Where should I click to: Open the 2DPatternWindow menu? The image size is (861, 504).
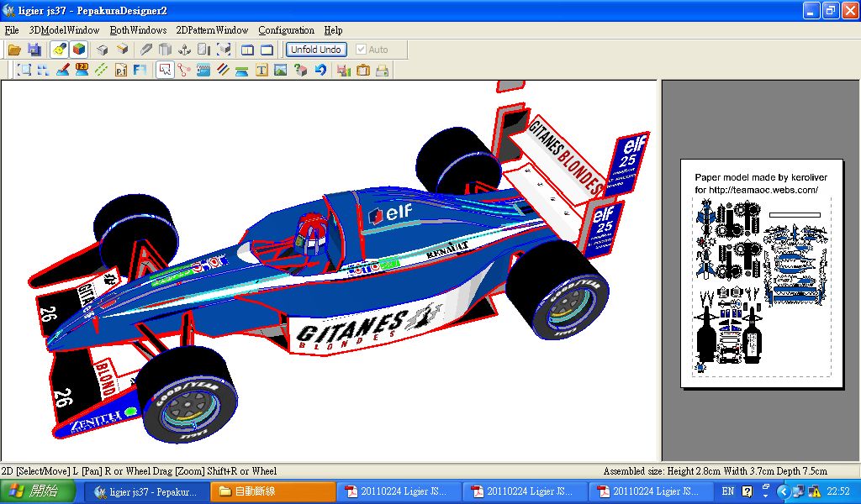click(212, 30)
